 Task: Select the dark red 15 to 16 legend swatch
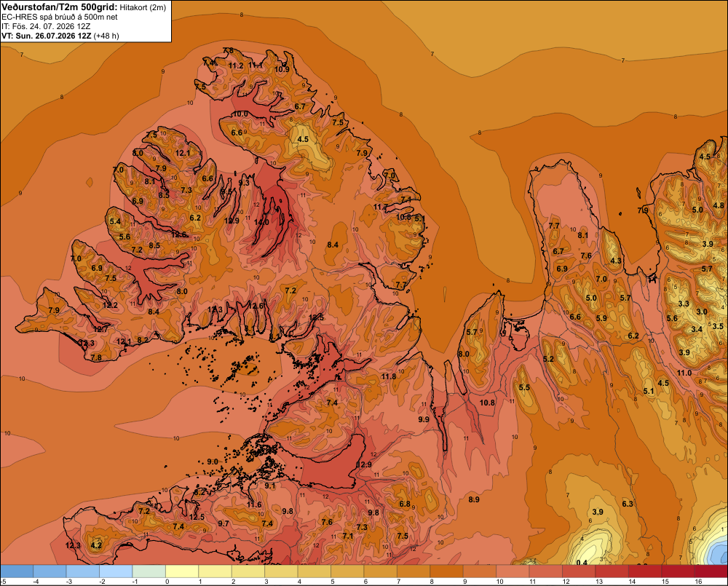point(678,571)
